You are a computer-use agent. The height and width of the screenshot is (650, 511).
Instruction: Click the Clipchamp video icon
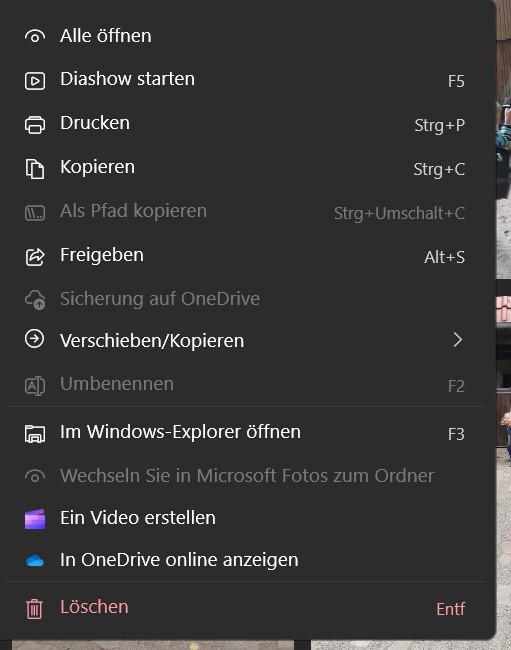tap(35, 519)
